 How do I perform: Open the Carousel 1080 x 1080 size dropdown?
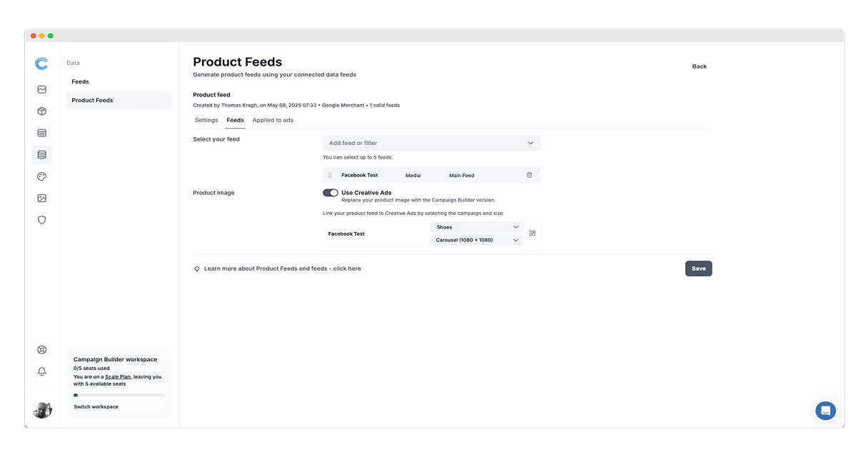coord(477,240)
